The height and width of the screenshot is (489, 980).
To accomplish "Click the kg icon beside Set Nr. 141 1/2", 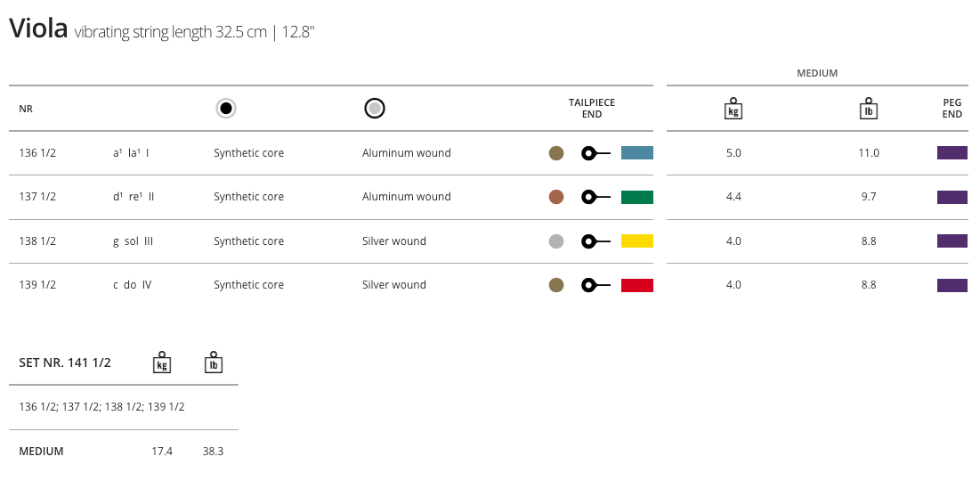I will click(162, 362).
